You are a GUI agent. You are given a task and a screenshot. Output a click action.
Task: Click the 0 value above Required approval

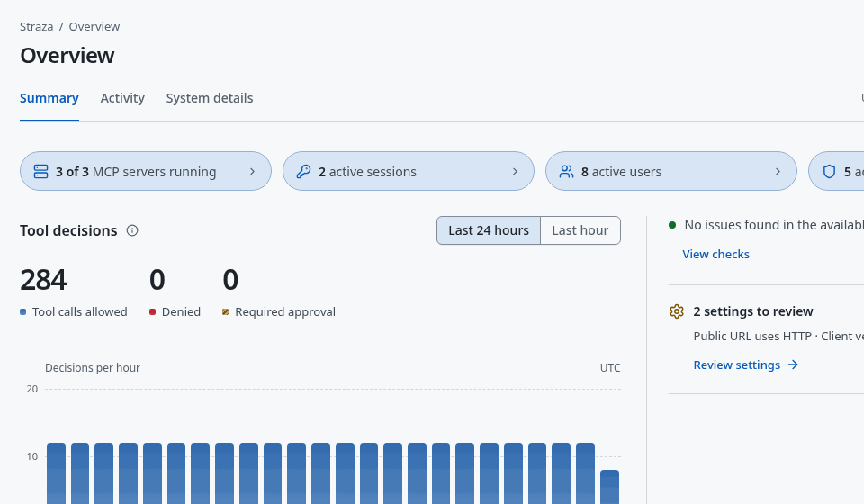tap(230, 280)
